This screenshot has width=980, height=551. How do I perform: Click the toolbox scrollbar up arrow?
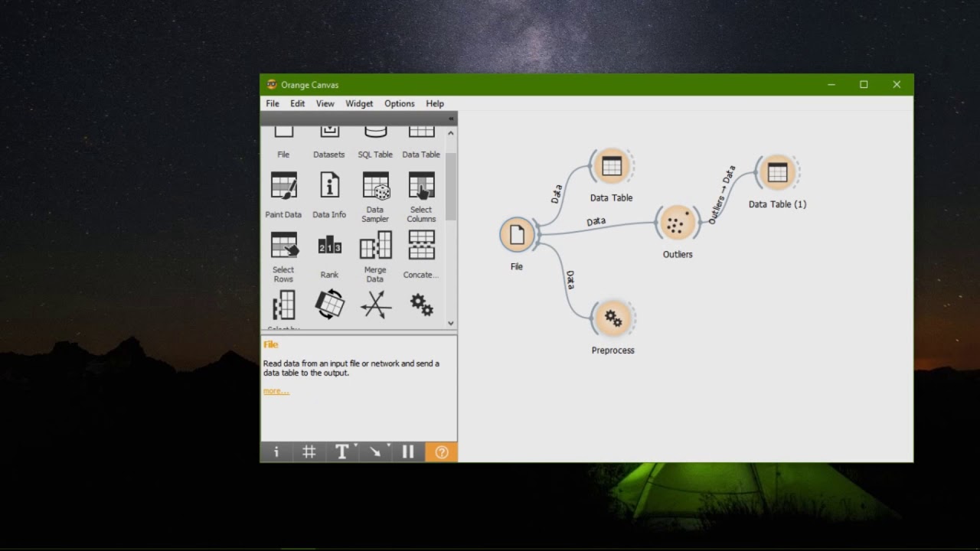(x=451, y=133)
